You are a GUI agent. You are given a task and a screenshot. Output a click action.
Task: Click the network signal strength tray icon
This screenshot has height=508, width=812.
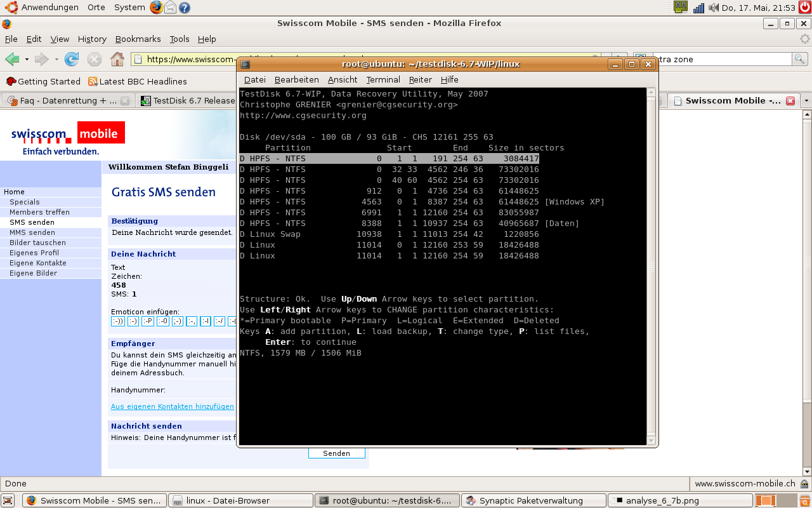click(x=699, y=8)
